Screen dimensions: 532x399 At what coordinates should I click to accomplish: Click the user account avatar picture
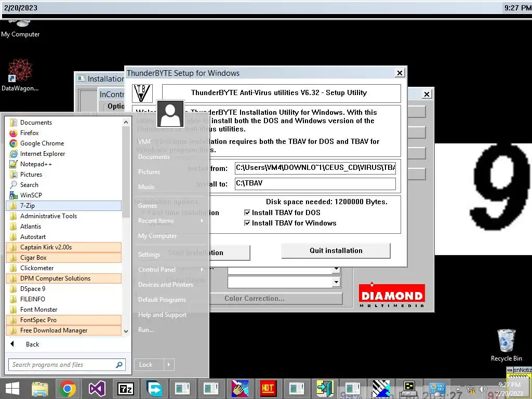(x=170, y=114)
